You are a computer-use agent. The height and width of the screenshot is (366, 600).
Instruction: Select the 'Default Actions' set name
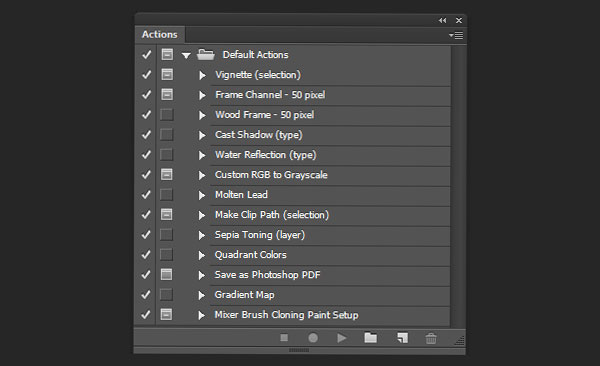click(x=255, y=55)
